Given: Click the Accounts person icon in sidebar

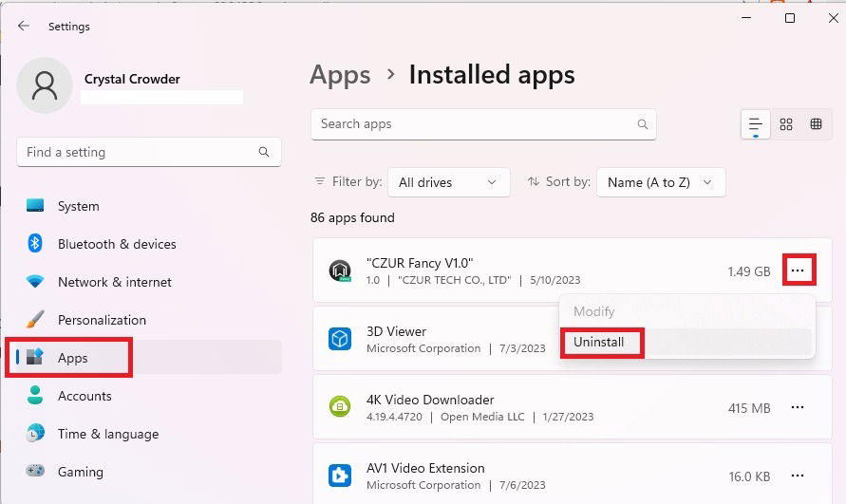Looking at the screenshot, I should coord(35,395).
